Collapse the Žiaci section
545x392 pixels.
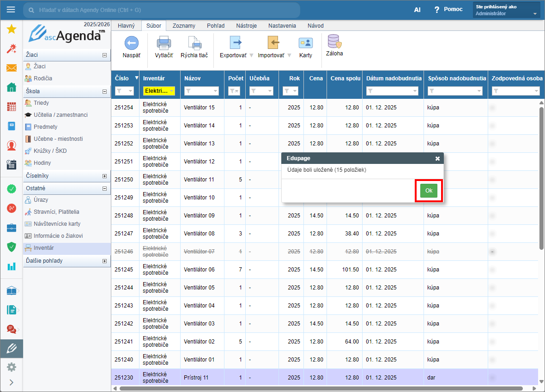(x=105, y=55)
